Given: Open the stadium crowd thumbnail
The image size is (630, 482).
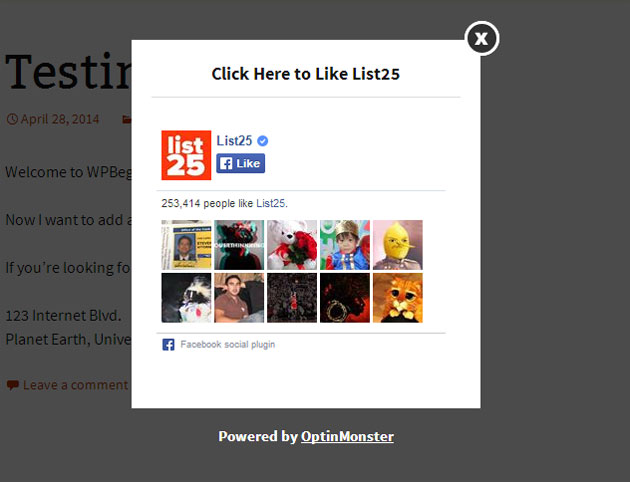Looking at the screenshot, I should (292, 298).
